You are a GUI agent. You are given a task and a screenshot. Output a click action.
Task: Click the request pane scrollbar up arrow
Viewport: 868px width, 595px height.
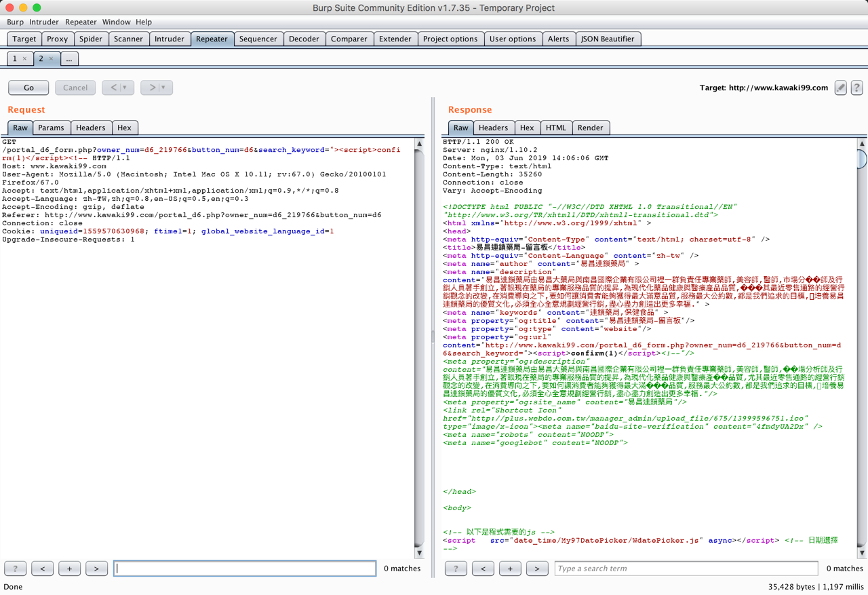[419, 144]
